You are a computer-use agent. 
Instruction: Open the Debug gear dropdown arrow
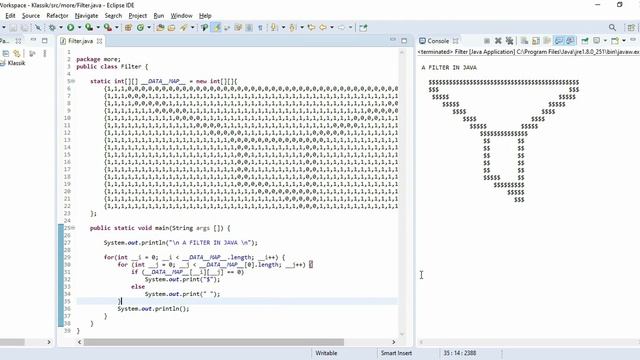[61, 28]
